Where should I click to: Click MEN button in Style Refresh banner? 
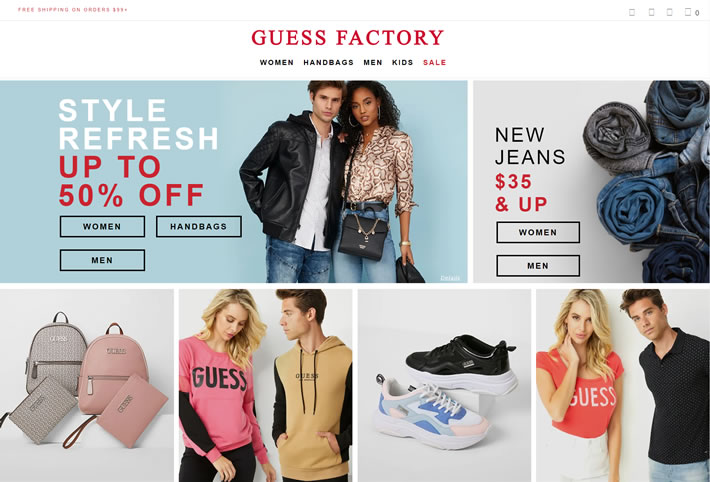(102, 260)
